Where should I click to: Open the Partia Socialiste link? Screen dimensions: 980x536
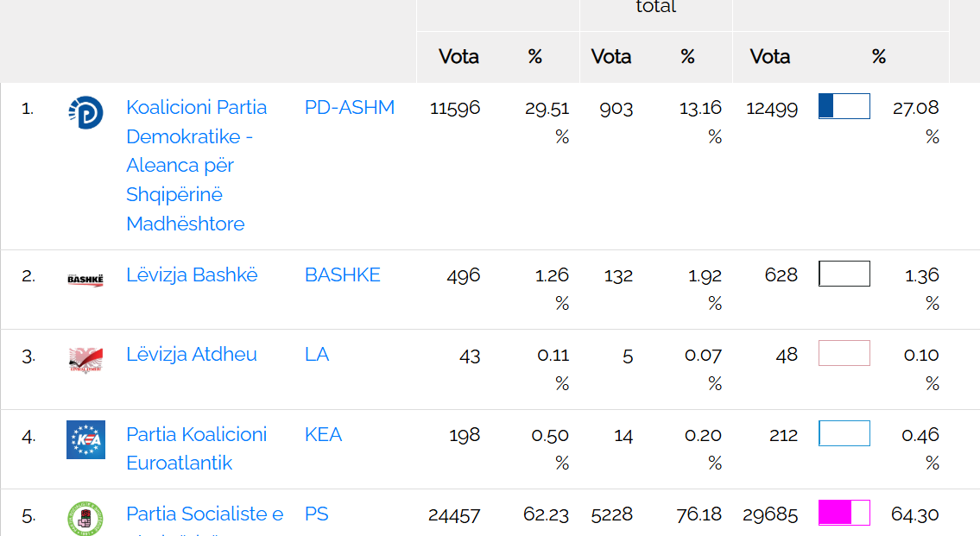click(x=205, y=514)
